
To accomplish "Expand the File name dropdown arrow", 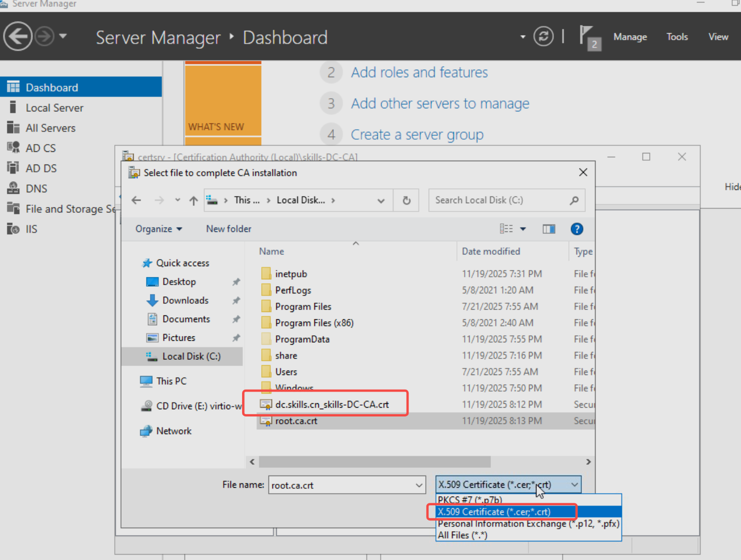I will click(x=419, y=485).
